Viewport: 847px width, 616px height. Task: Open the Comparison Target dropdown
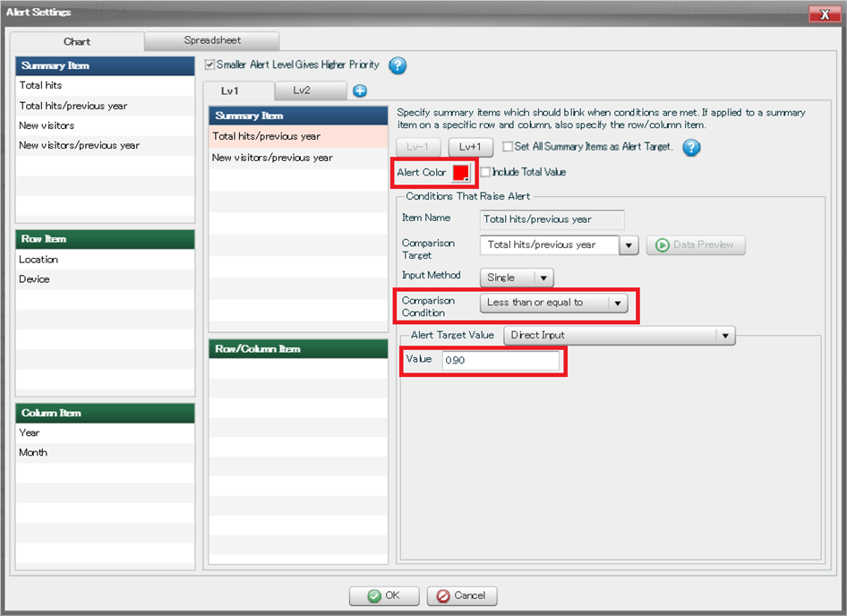coord(629,245)
